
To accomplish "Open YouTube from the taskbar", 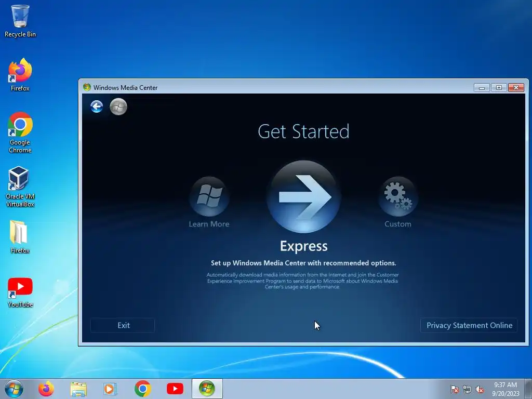I will click(x=175, y=389).
